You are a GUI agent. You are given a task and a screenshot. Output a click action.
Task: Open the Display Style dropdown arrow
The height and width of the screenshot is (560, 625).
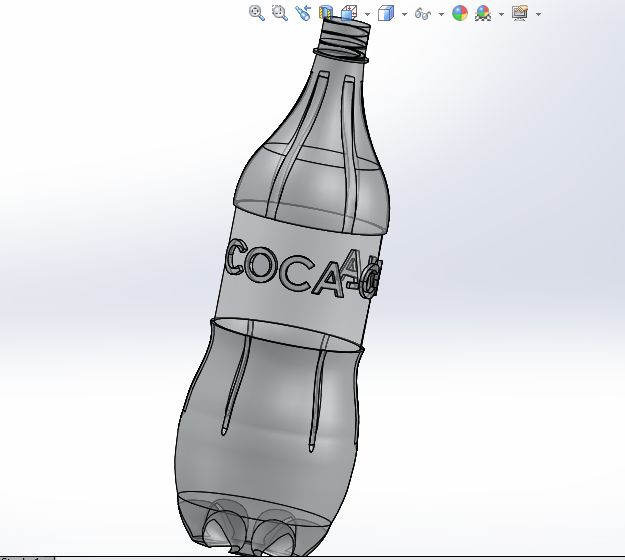pyautogui.click(x=404, y=14)
